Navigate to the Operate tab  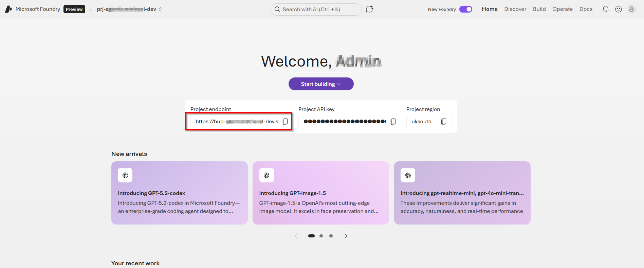click(x=562, y=9)
